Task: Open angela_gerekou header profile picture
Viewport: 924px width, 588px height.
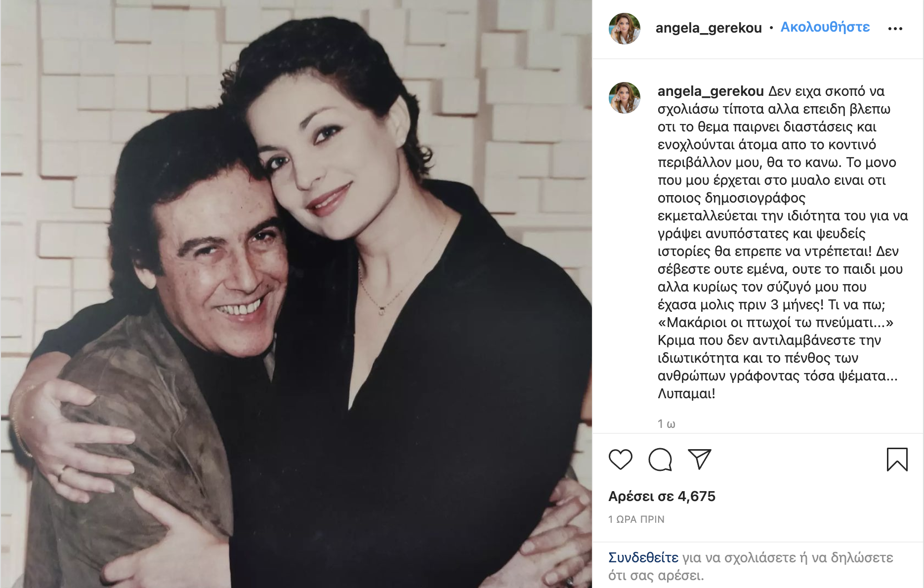Action: pos(625,29)
